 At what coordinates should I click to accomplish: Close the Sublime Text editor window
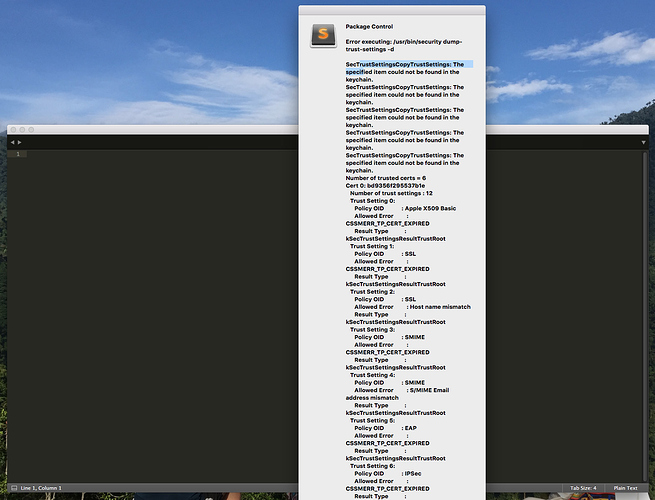pyautogui.click(x=13, y=130)
